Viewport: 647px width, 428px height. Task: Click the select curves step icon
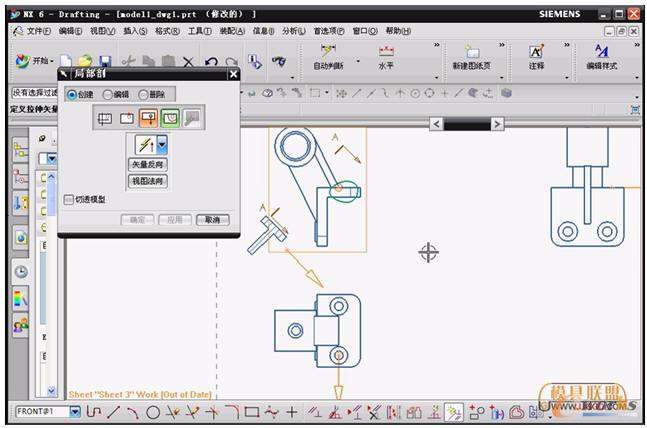point(170,119)
